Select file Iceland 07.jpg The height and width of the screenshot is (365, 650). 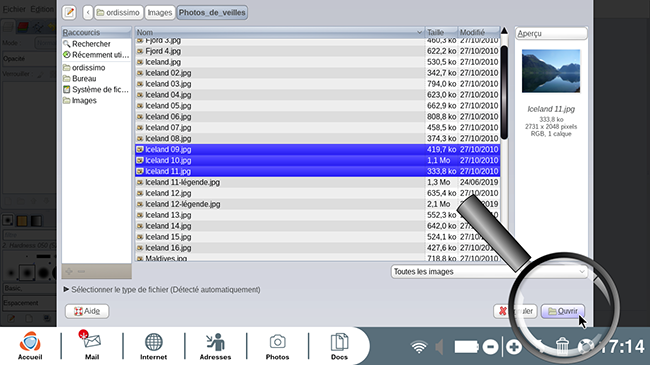pos(318,127)
